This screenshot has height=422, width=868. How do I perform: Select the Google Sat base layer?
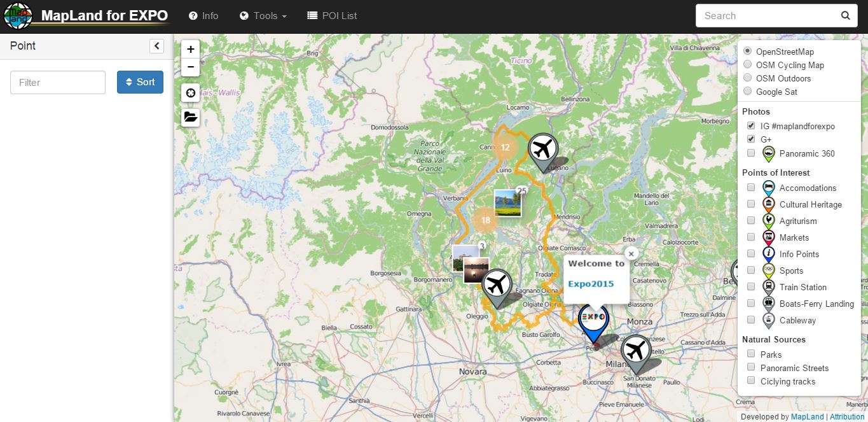747,91
